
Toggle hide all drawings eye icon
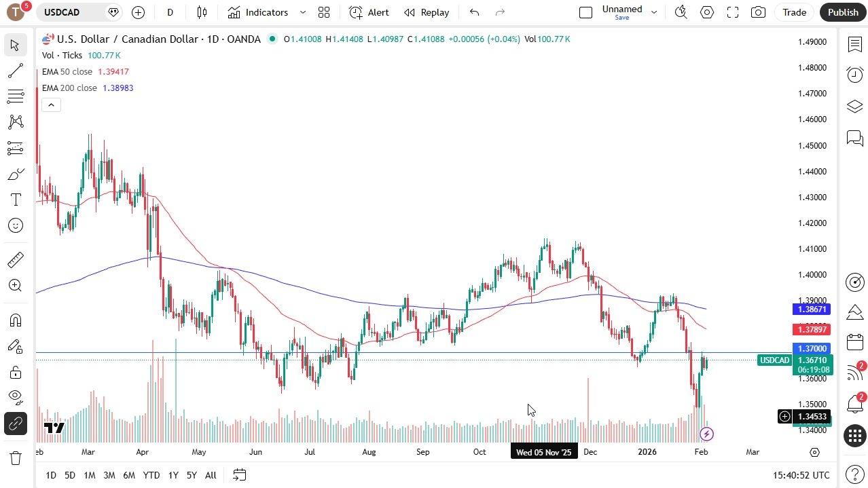[15, 396]
